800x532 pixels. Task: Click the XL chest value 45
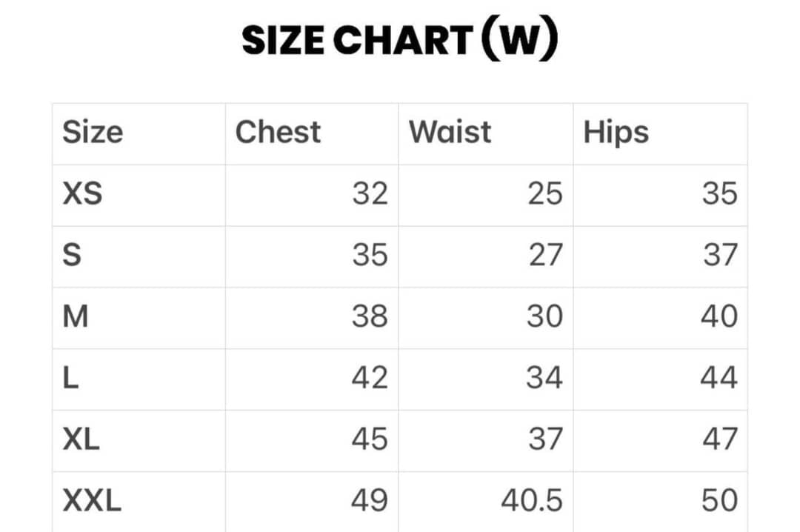click(x=370, y=440)
